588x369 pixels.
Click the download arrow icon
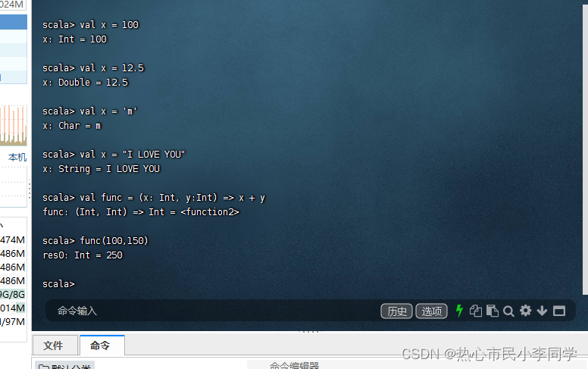coord(542,311)
